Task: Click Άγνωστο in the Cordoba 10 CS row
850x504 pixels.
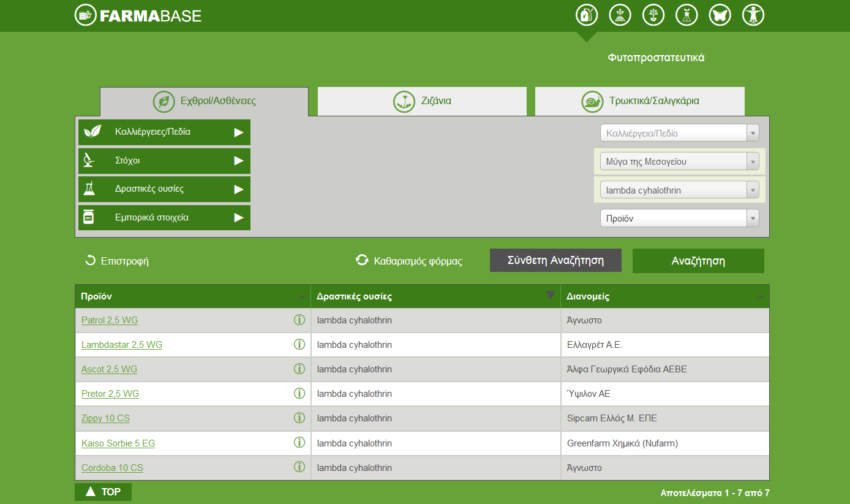Action: [x=585, y=468]
